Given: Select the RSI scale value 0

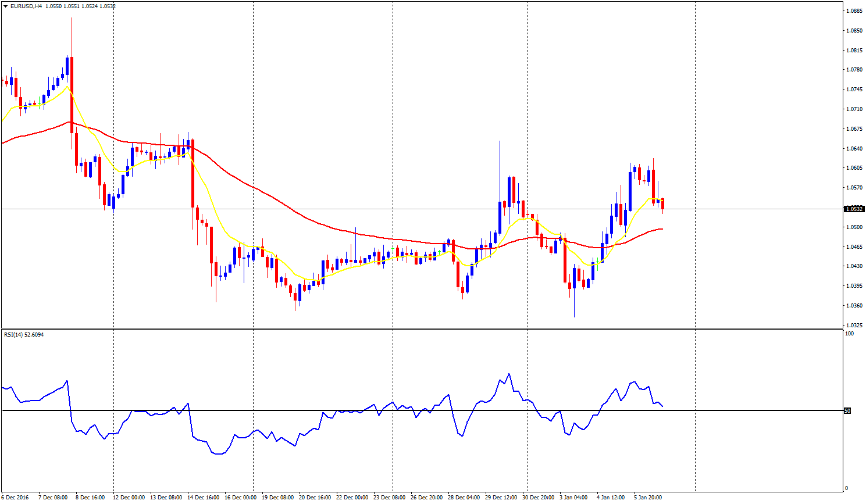Looking at the screenshot, I should pos(846,488).
